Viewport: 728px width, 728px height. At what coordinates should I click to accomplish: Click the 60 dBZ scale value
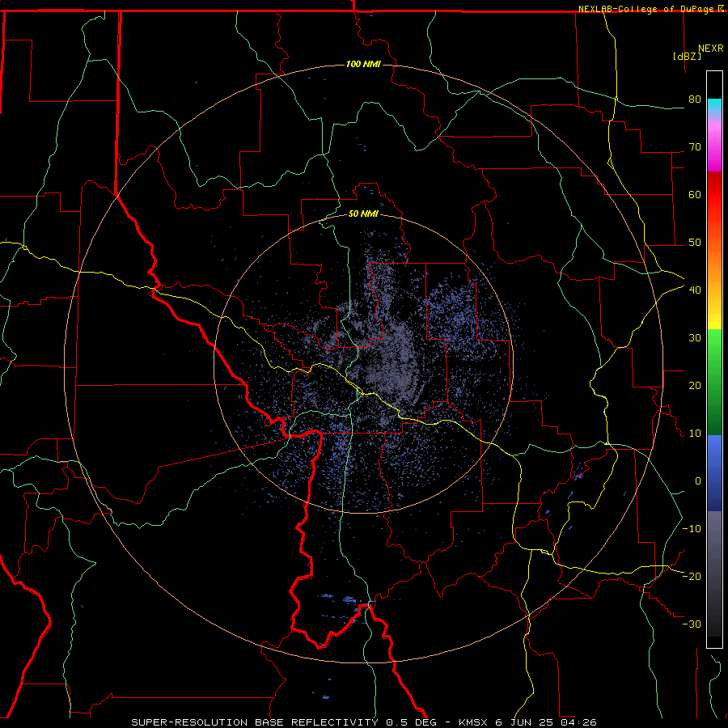(x=695, y=194)
